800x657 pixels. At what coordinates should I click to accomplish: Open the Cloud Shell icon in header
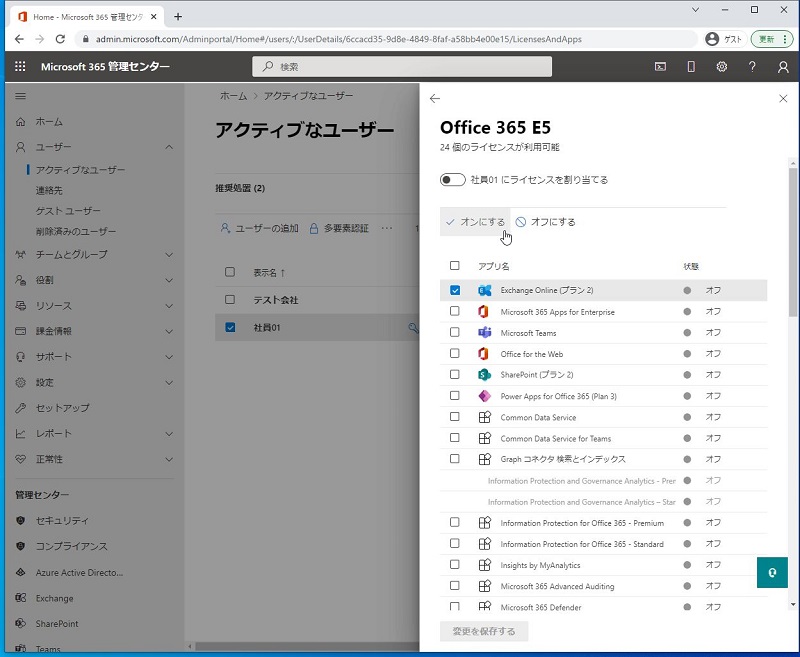(x=660, y=66)
